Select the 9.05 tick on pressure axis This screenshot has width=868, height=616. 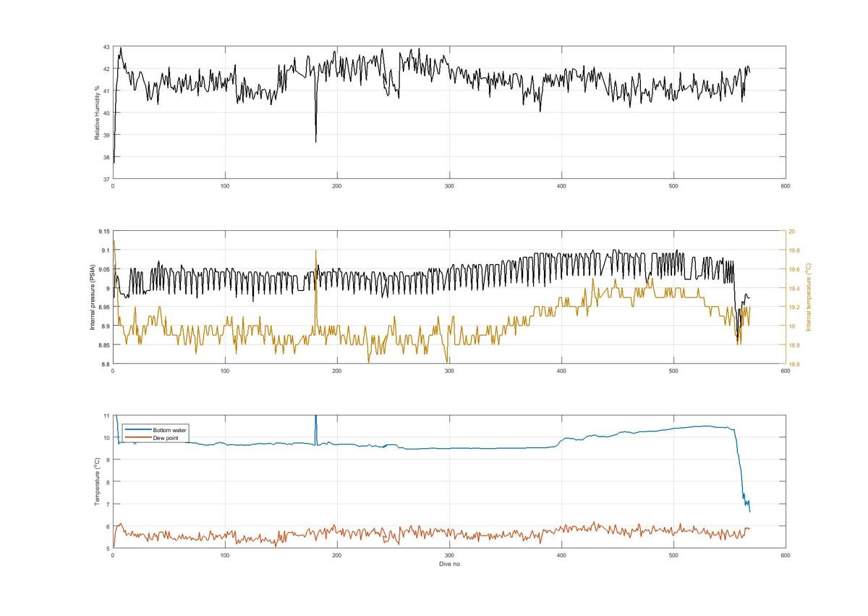click(103, 269)
